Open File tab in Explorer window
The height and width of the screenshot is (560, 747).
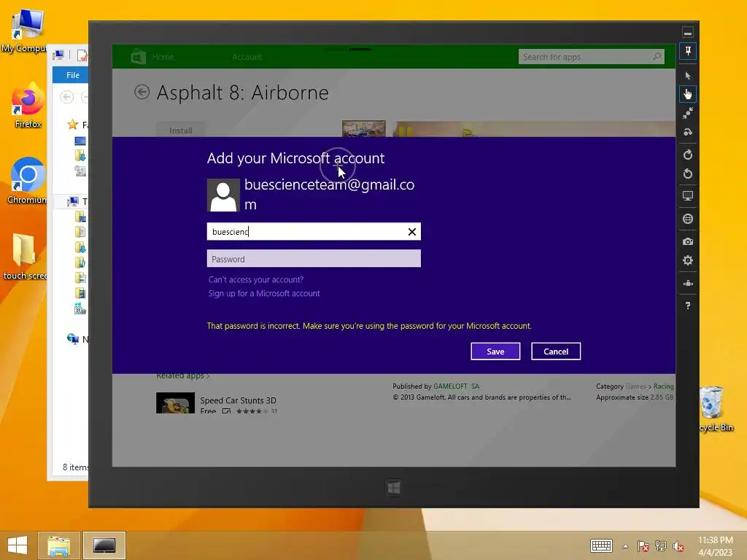pos(72,75)
